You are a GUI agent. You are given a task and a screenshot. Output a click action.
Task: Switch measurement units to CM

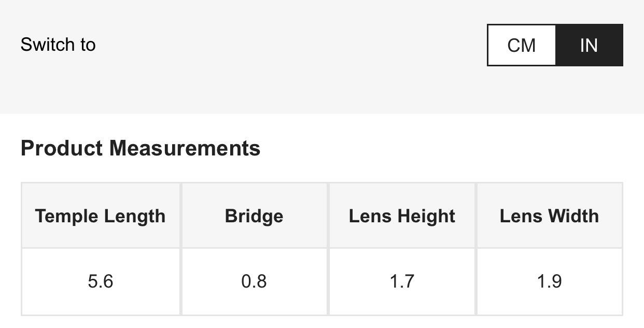(x=522, y=45)
